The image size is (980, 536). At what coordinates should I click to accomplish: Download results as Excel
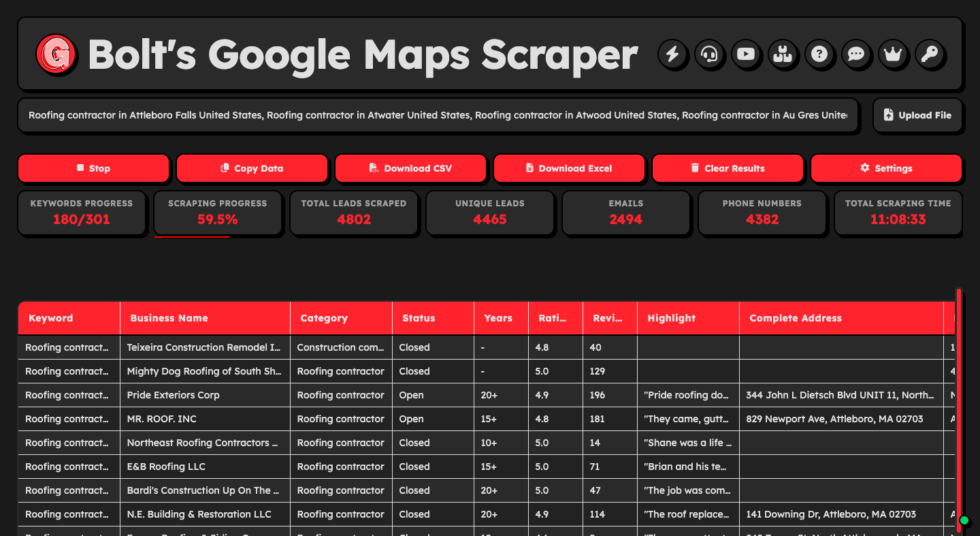[x=569, y=168]
